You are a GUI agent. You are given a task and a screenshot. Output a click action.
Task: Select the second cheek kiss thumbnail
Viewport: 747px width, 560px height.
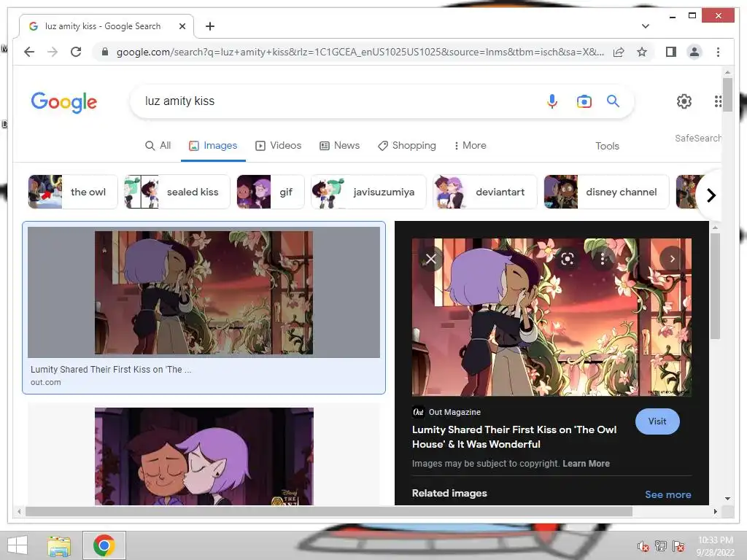pyautogui.click(x=204, y=456)
